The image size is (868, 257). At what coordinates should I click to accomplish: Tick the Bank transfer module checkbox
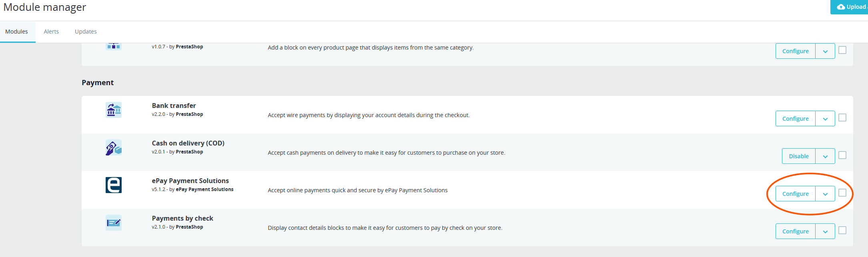(842, 118)
